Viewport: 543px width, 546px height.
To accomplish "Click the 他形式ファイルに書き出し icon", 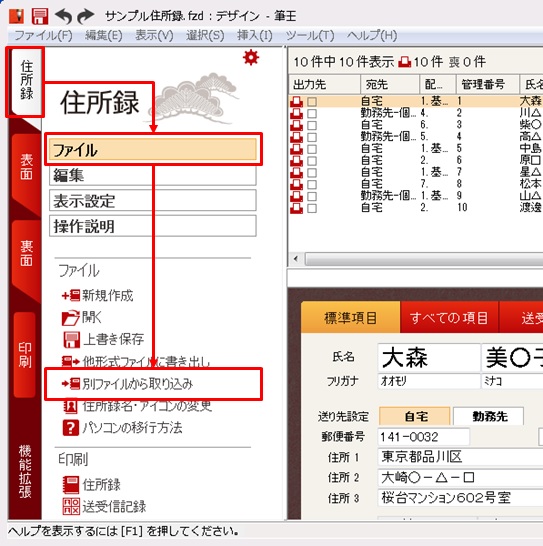I will tap(71, 361).
